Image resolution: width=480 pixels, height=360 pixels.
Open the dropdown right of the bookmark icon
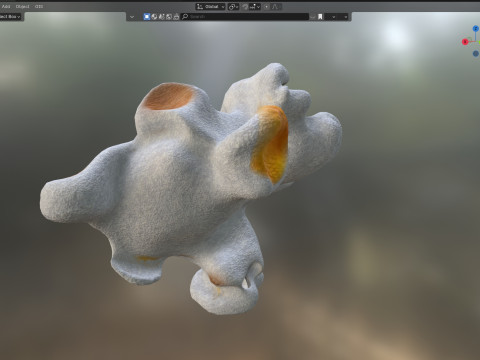(x=334, y=17)
